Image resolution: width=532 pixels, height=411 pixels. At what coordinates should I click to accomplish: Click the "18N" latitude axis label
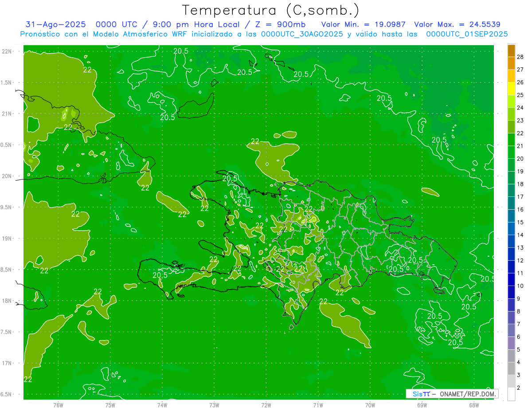point(6,301)
